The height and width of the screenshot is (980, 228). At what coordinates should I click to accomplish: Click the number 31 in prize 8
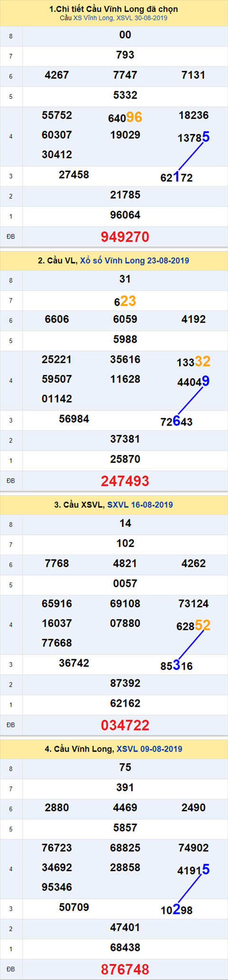[125, 279]
